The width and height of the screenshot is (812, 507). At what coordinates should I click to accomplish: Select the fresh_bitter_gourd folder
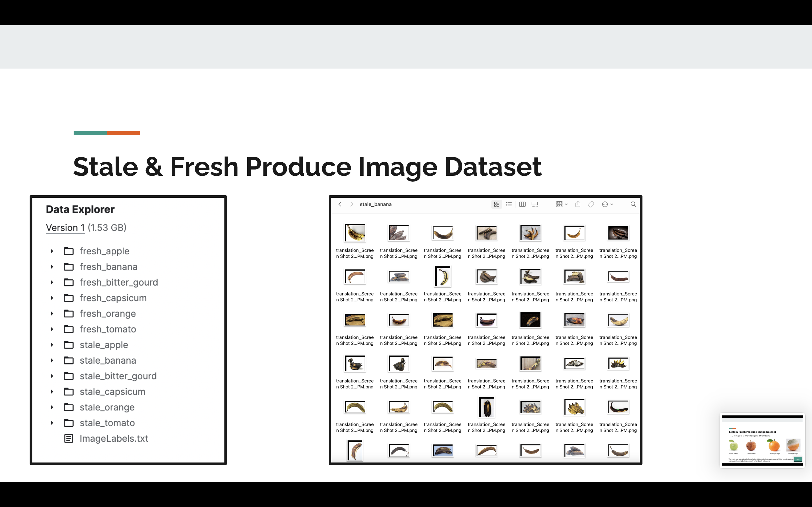tap(118, 282)
